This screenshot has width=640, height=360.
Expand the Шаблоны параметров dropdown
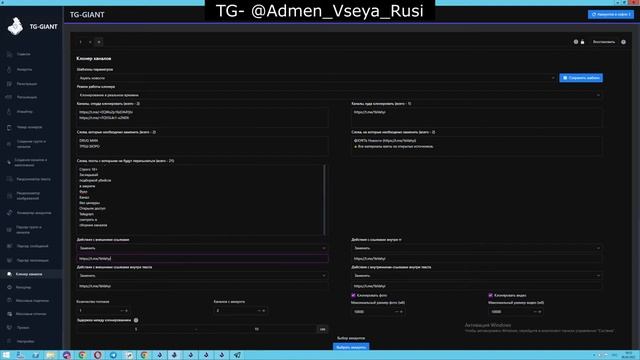pos(316,78)
